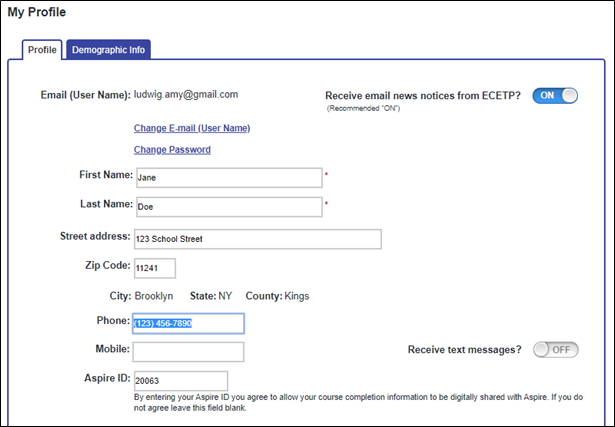Click inside the Street address field
615x427 pixels.
(x=257, y=239)
